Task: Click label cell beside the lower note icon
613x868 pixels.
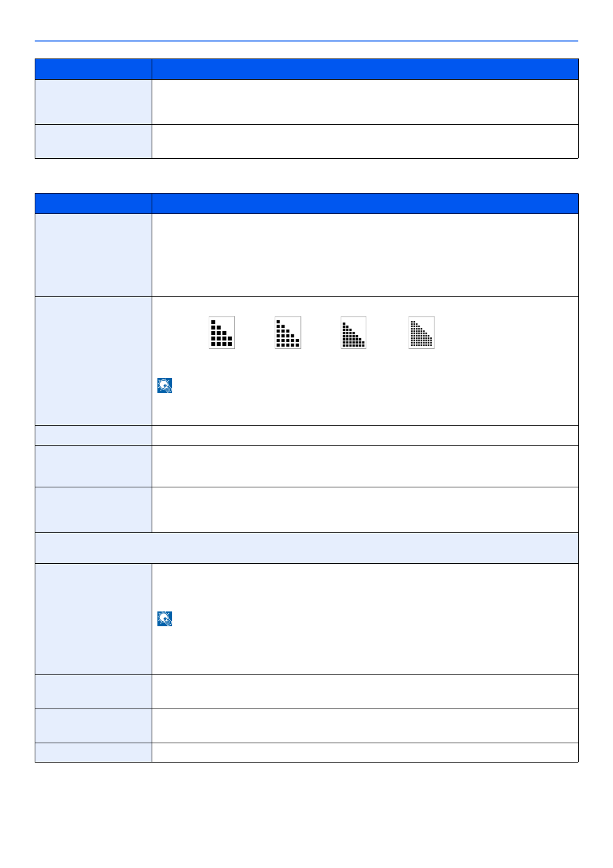Action: click(93, 619)
